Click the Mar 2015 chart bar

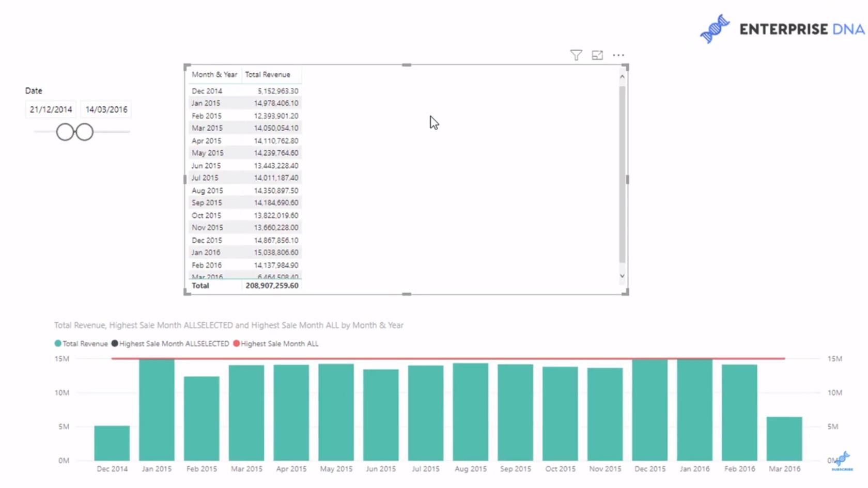point(246,413)
